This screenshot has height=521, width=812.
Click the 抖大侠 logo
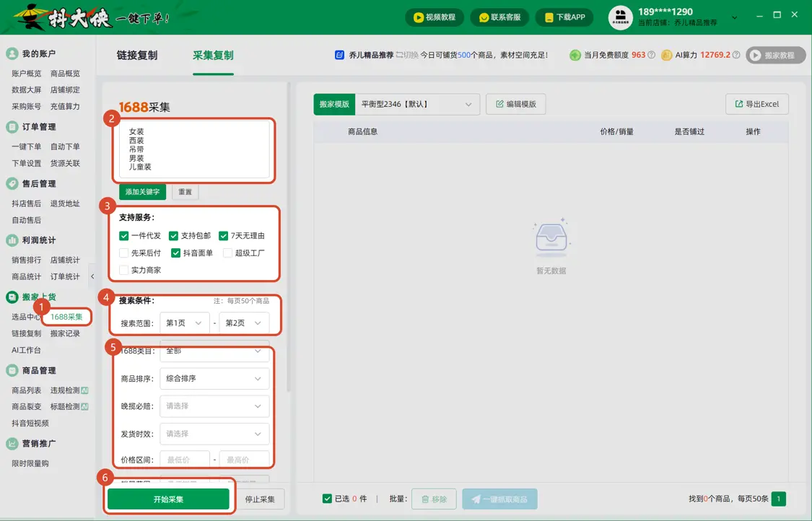[65, 17]
